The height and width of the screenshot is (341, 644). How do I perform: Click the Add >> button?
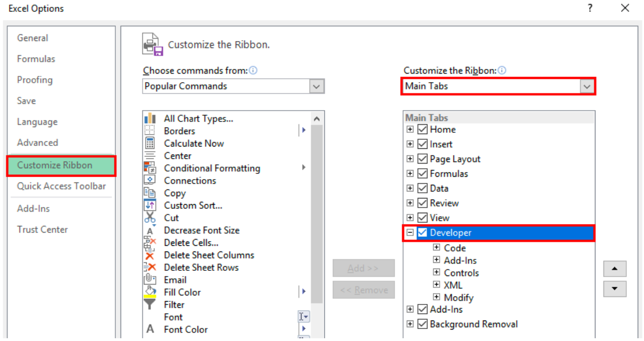coord(364,269)
